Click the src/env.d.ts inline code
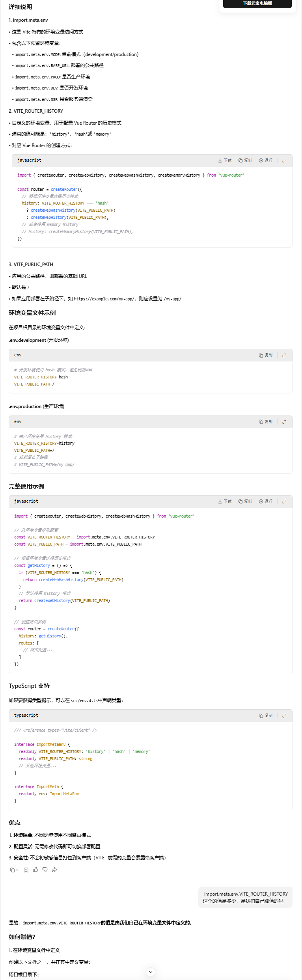Screen dimensions: 302x980 point(85,701)
